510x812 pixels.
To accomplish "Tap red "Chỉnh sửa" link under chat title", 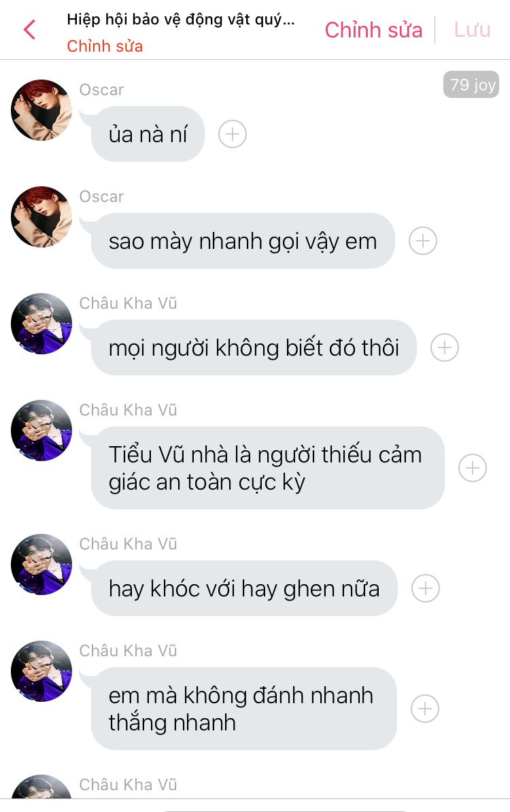I will [x=105, y=46].
